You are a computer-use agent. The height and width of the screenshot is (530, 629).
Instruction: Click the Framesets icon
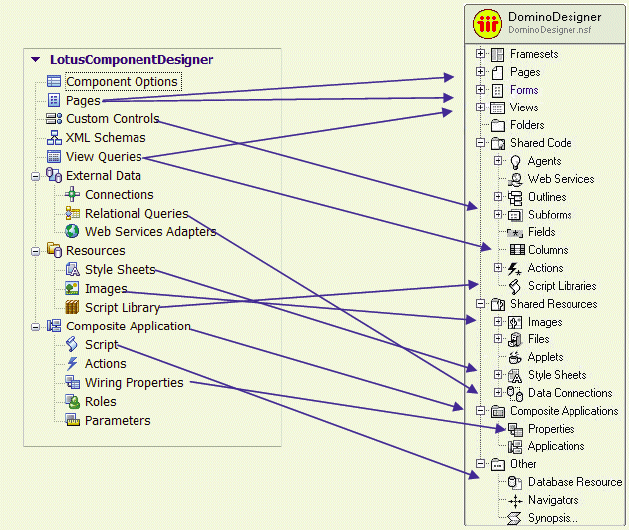497,54
